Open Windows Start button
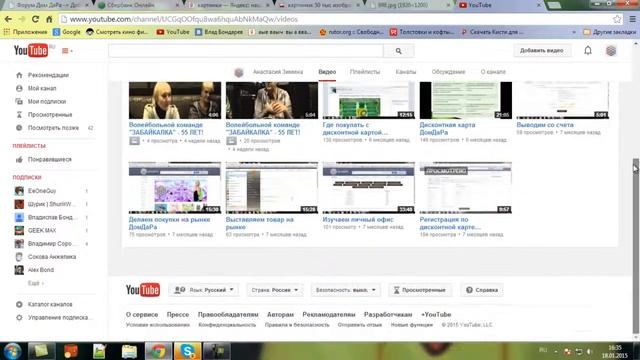 (x=12, y=351)
